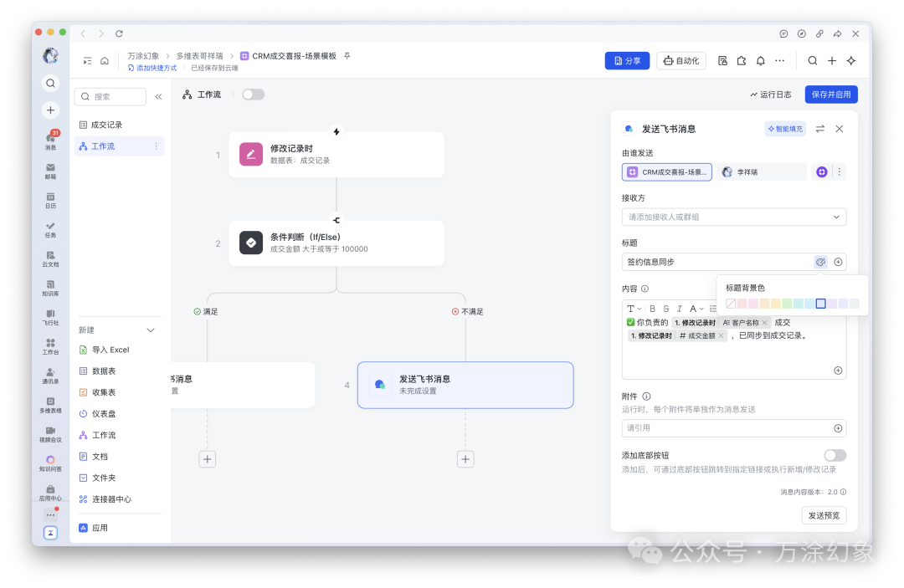Enable the 添加底部按钮 switch
The width and height of the screenshot is (904, 588).
(836, 455)
